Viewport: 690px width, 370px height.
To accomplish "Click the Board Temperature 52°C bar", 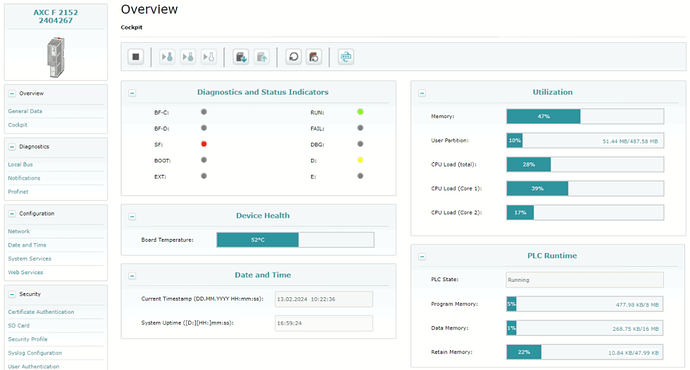I will pos(295,240).
